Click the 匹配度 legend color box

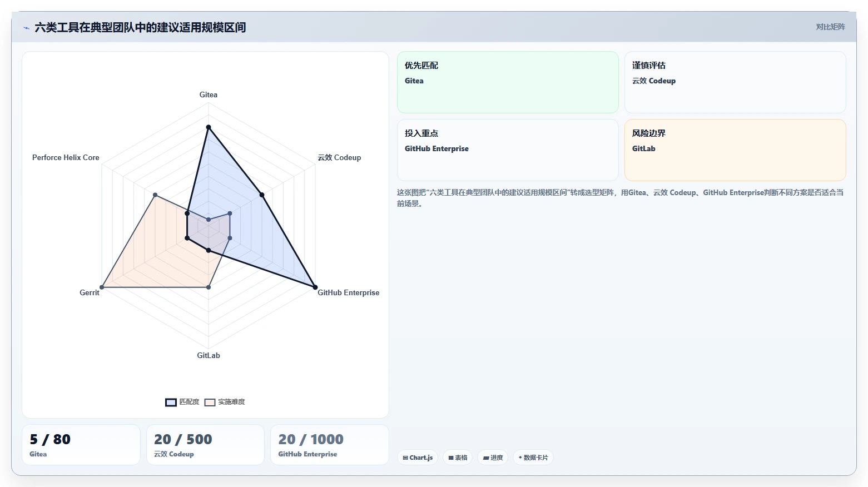[x=171, y=402]
